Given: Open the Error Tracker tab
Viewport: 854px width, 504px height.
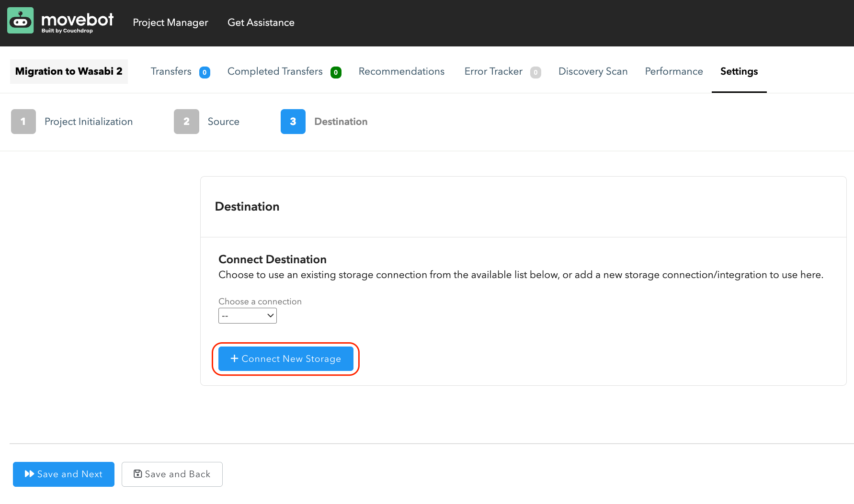Looking at the screenshot, I should click(493, 71).
